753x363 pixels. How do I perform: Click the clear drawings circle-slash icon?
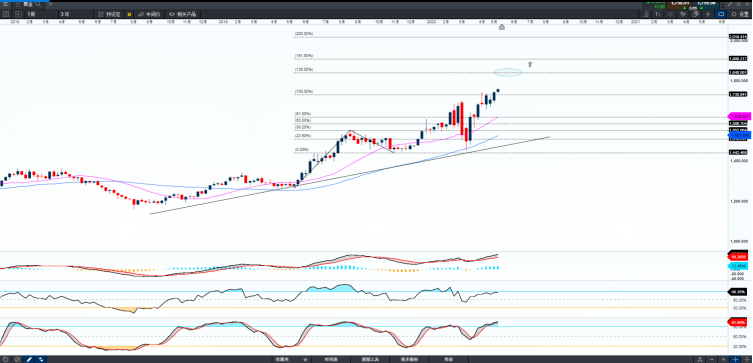[x=17, y=359]
